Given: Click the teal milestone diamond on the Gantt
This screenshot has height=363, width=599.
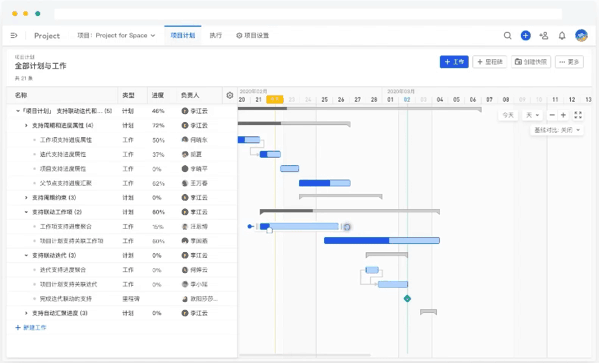Looking at the screenshot, I should pos(407,298).
